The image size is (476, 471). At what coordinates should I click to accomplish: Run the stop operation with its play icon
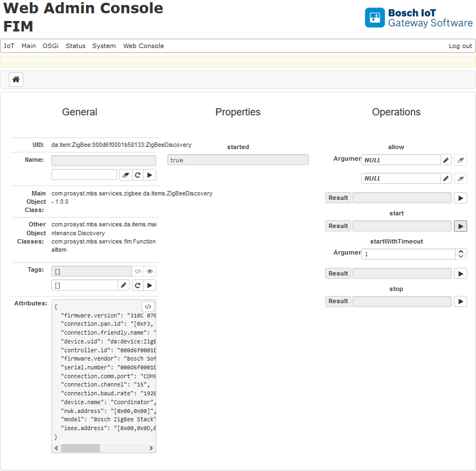(x=461, y=301)
